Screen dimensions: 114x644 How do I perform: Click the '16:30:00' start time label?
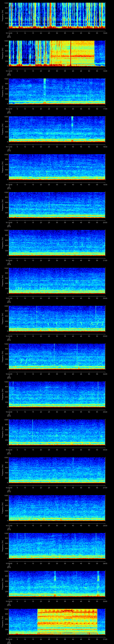click(9, 639)
